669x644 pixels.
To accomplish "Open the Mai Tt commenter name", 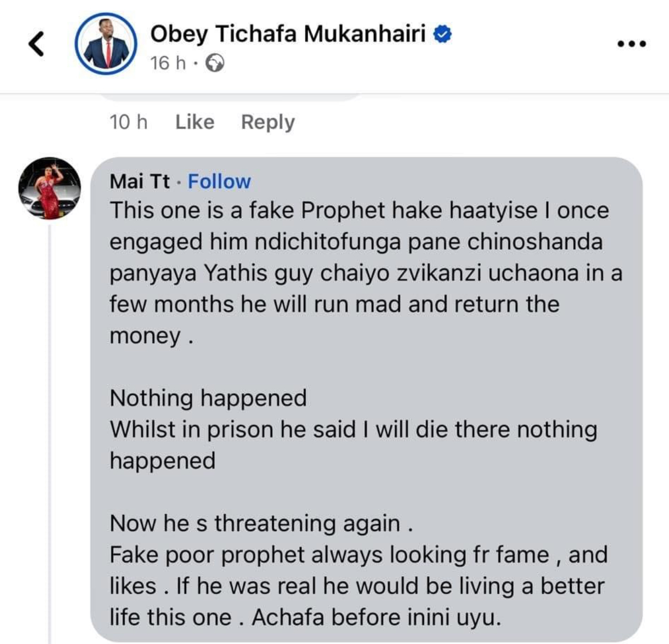I will 140,182.
